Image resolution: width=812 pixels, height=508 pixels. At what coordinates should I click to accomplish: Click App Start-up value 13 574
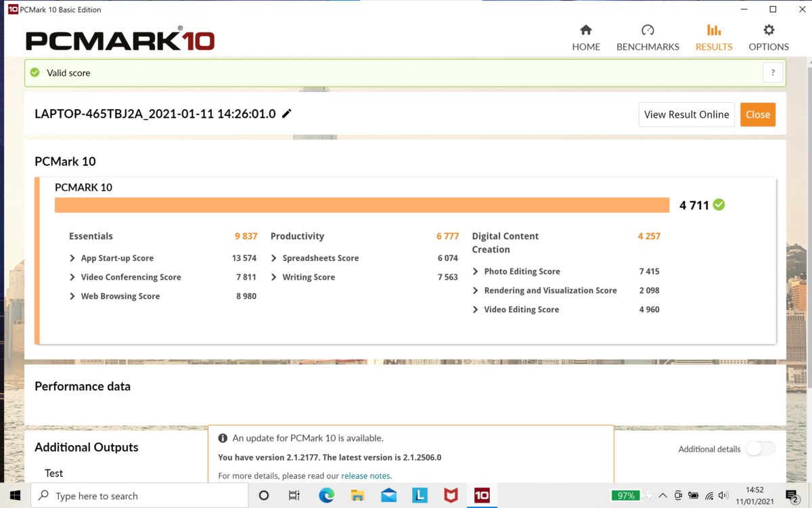point(244,258)
